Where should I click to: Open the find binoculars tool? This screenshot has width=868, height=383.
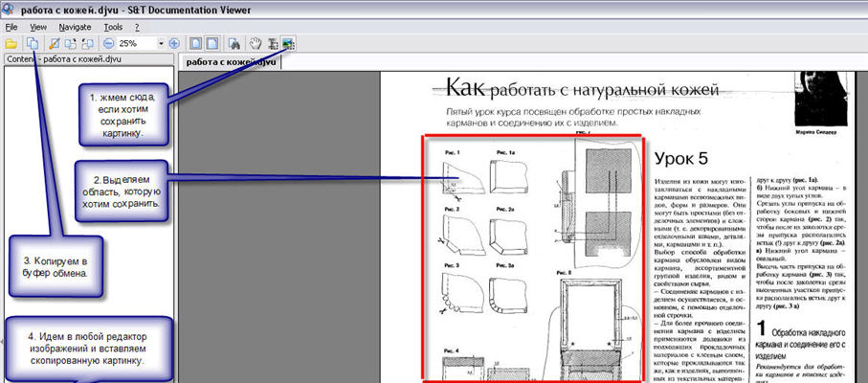(234, 43)
